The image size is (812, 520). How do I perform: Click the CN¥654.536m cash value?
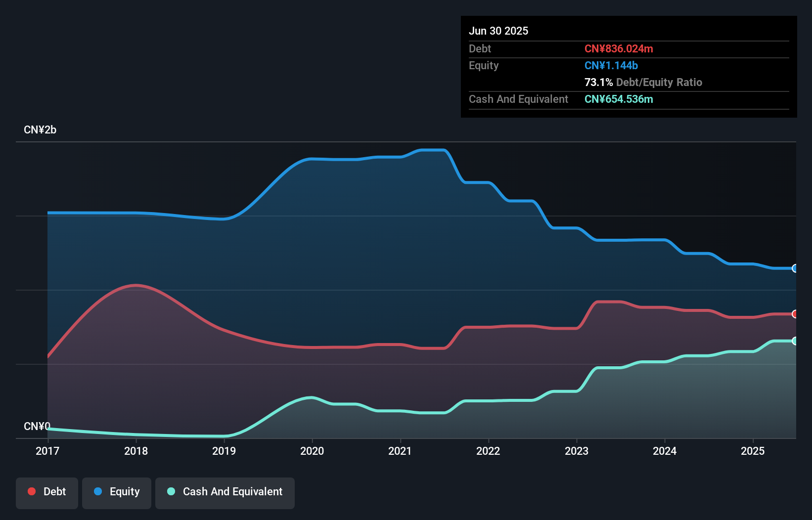coord(618,99)
